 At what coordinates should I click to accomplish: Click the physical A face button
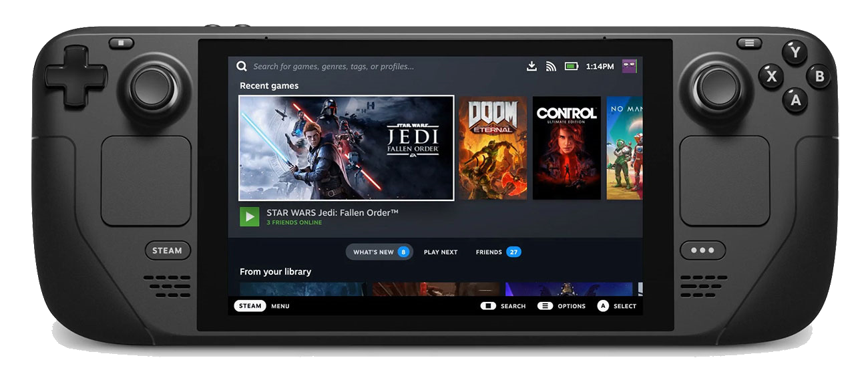click(x=795, y=100)
